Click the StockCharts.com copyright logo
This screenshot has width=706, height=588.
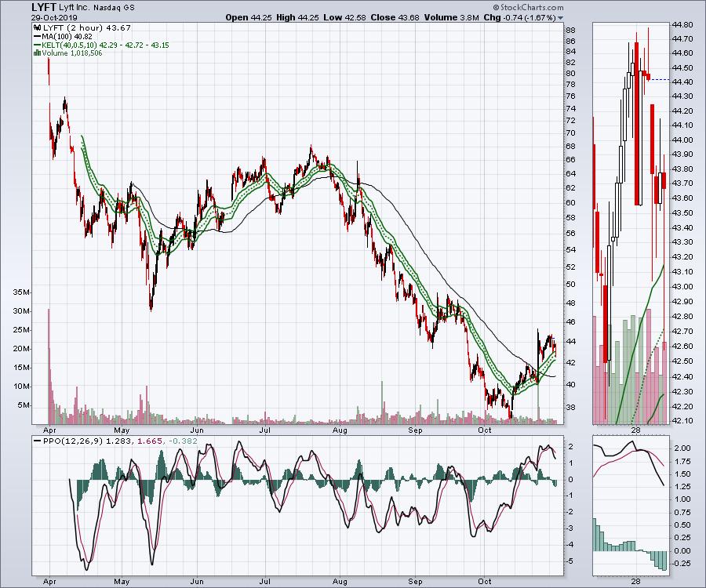tap(528, 7)
